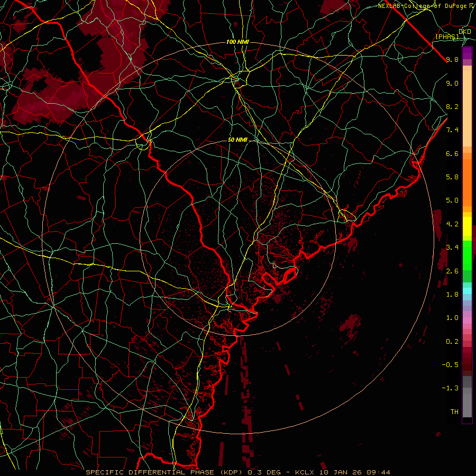The image size is (476, 476).
Task: Click the cyan segment beside 1.8
Action: click(x=467, y=291)
